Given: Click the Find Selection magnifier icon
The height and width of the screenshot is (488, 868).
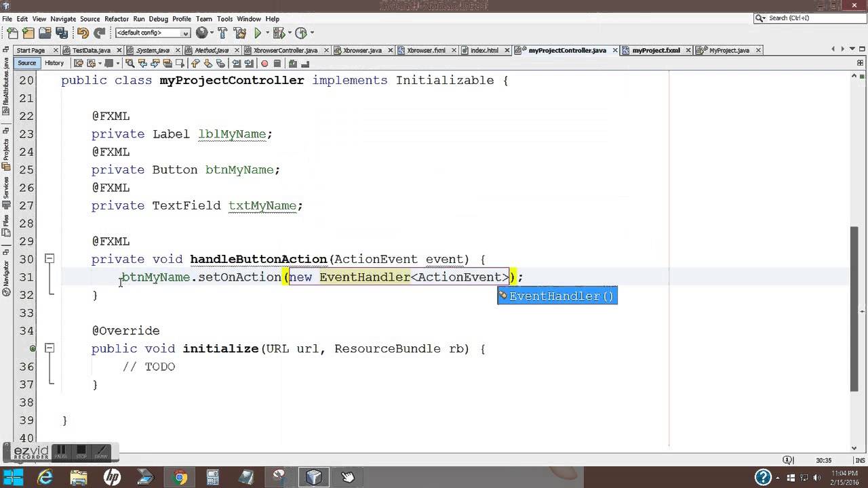Looking at the screenshot, I should (130, 63).
